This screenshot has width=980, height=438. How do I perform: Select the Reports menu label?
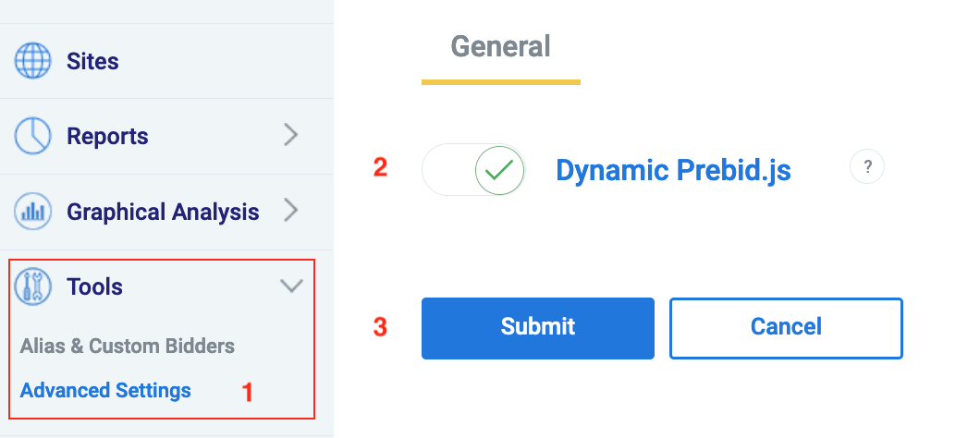tap(107, 137)
